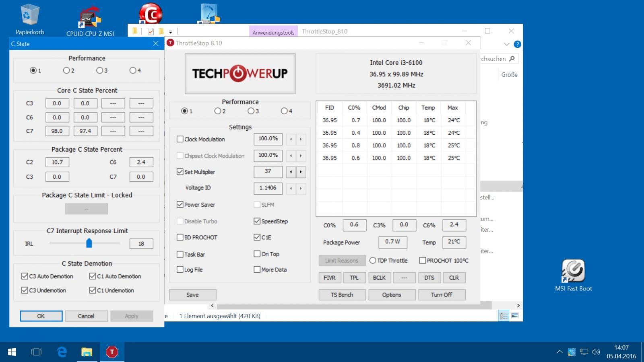Expand the Explorer ribbon chevron
The image size is (644, 362).
pyautogui.click(x=507, y=44)
